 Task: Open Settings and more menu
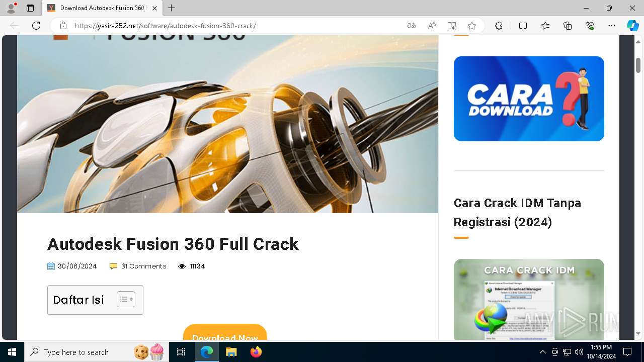612,26
